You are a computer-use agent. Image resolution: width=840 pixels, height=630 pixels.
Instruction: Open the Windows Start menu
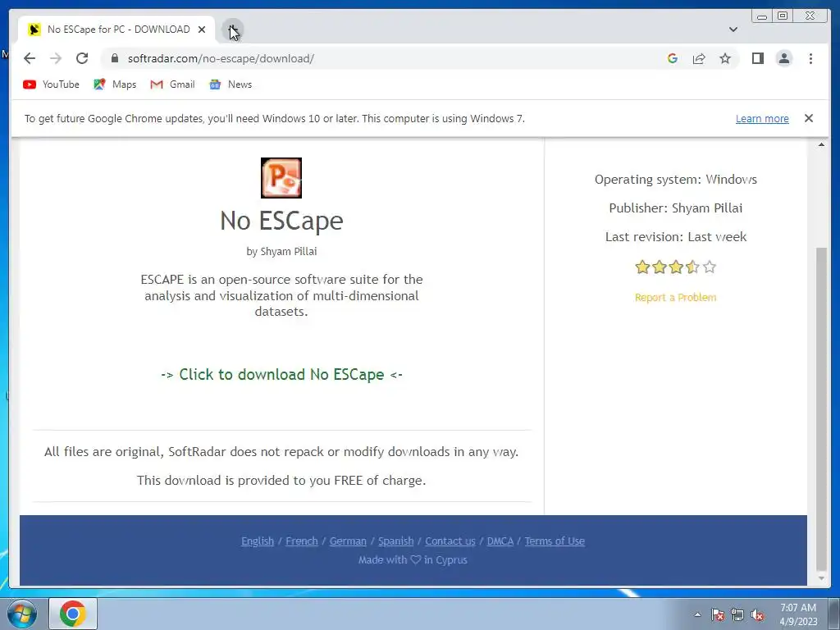[22, 614]
